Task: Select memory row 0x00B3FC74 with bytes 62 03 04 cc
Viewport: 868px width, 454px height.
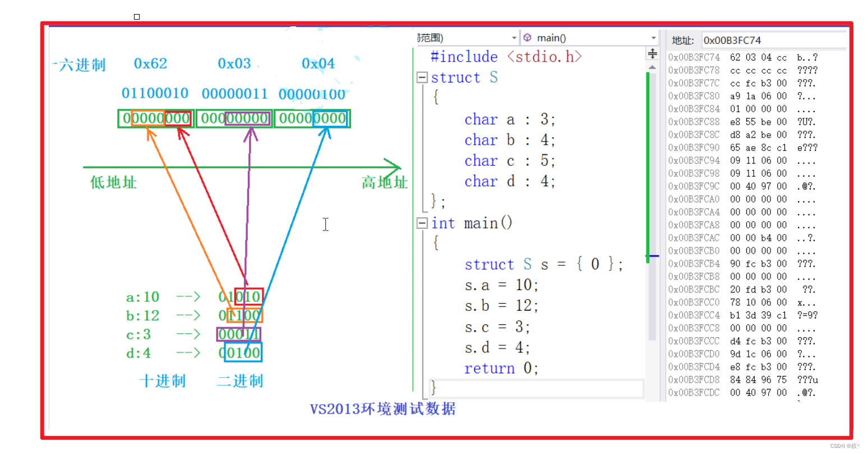Action: 743,57
